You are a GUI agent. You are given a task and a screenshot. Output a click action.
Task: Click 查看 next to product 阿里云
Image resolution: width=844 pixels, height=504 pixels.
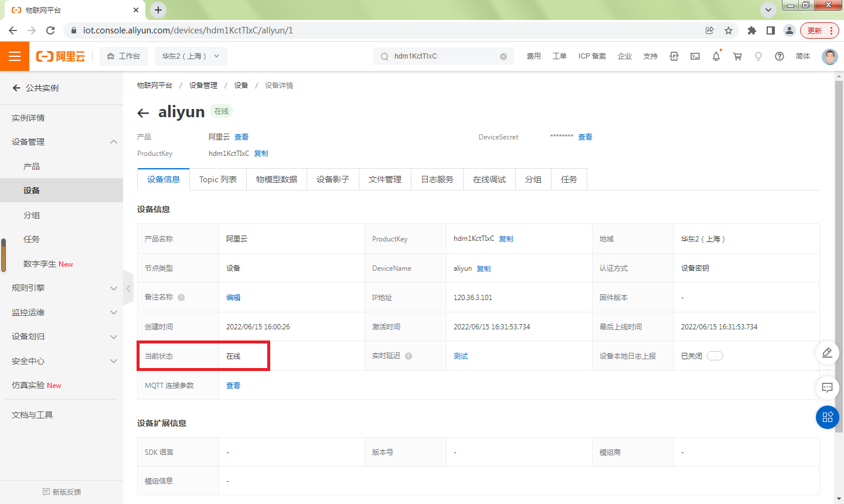coord(241,137)
